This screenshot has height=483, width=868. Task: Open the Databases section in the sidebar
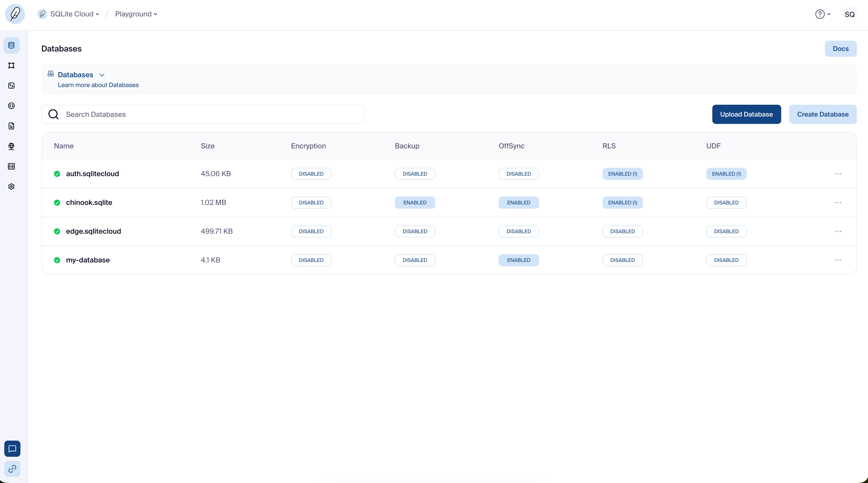pyautogui.click(x=11, y=45)
